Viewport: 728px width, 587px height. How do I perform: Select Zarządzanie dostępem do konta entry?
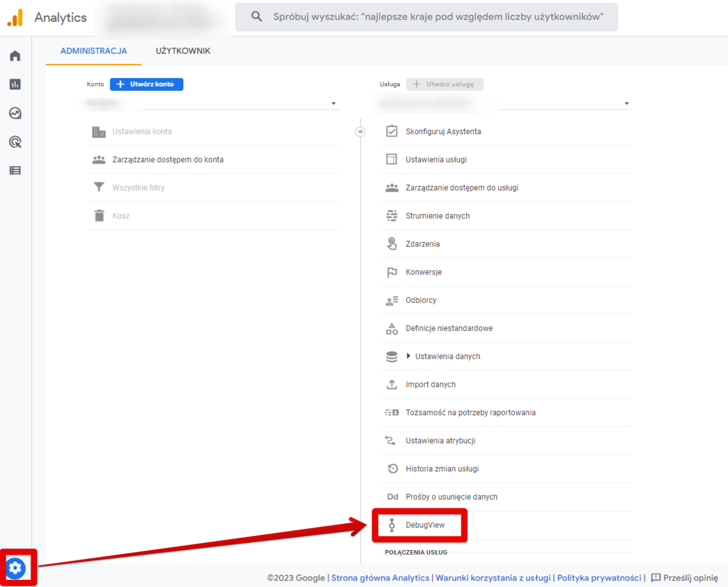[x=213, y=159]
